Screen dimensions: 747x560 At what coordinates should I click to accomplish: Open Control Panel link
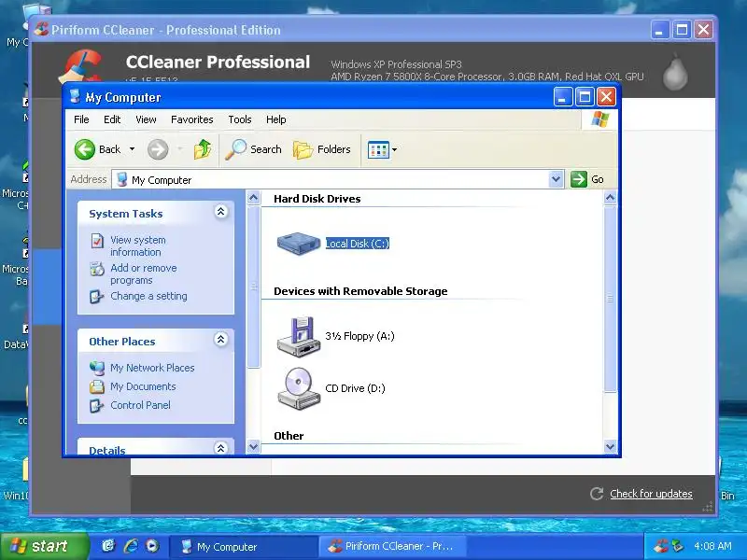(x=140, y=405)
